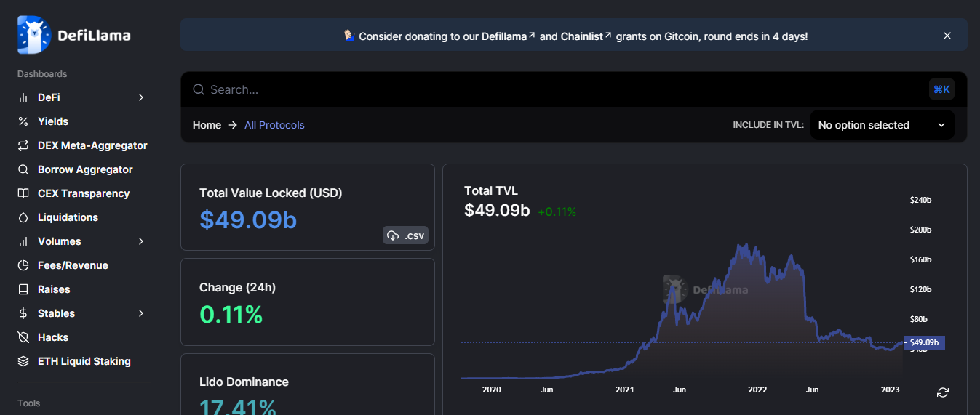
Task: Click the search magnifier icon
Action: click(x=198, y=89)
